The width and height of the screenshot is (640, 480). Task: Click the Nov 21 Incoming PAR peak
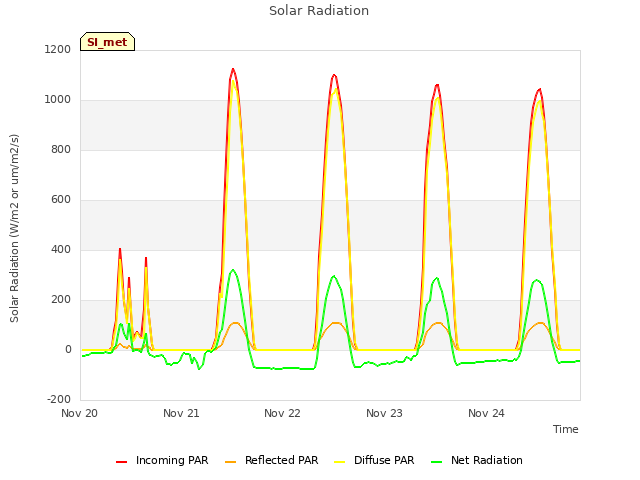point(233,69)
